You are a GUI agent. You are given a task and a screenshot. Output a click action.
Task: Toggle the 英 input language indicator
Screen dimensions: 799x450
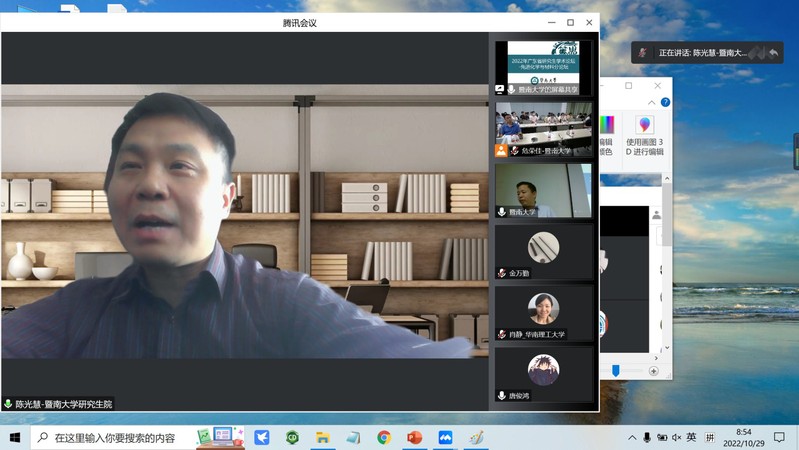point(691,438)
